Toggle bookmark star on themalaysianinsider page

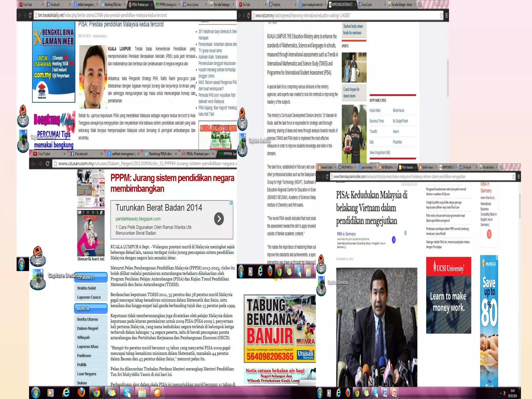(514, 177)
